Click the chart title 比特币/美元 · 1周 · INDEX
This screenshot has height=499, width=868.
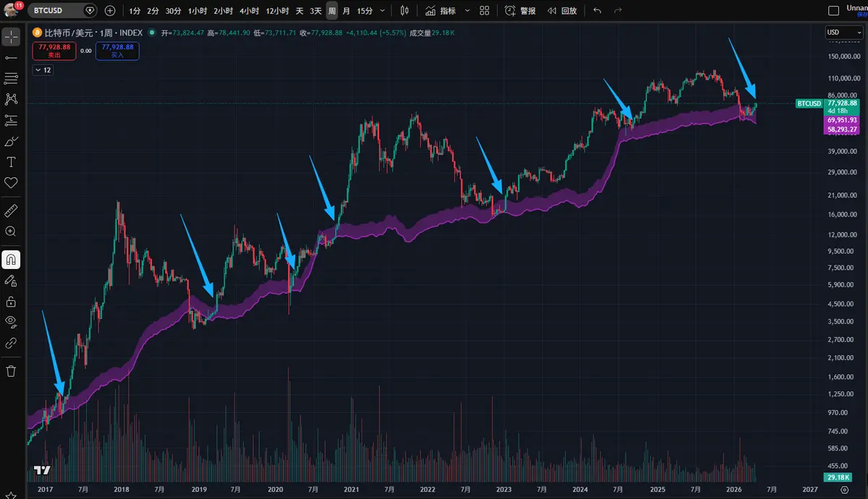coord(93,33)
